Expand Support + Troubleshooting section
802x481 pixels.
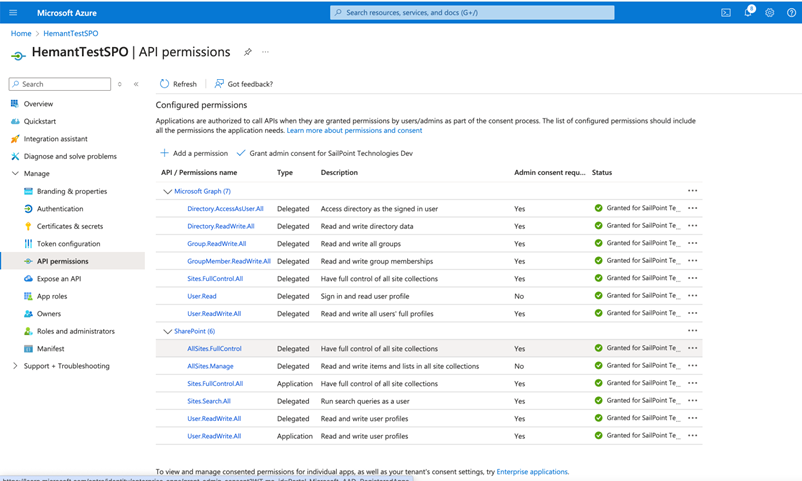[x=15, y=366]
